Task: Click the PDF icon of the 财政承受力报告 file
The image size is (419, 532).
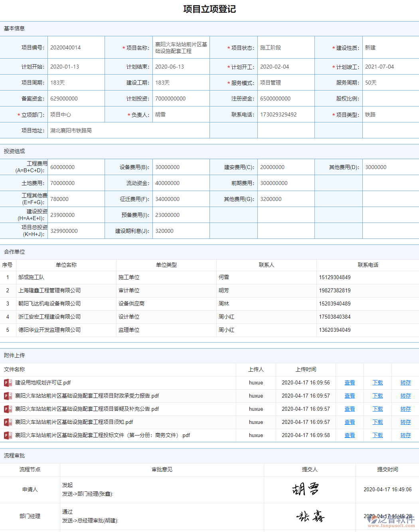Action: tap(7, 396)
